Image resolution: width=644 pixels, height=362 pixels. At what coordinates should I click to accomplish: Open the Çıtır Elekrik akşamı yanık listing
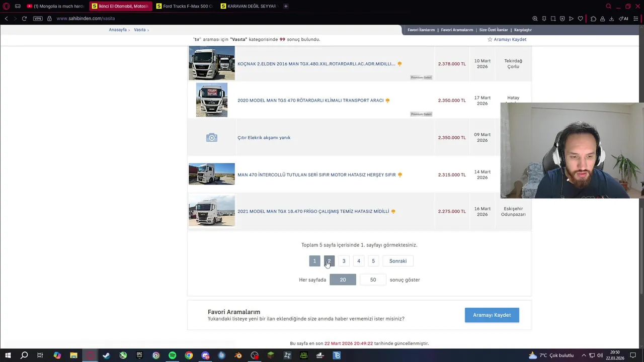click(264, 137)
